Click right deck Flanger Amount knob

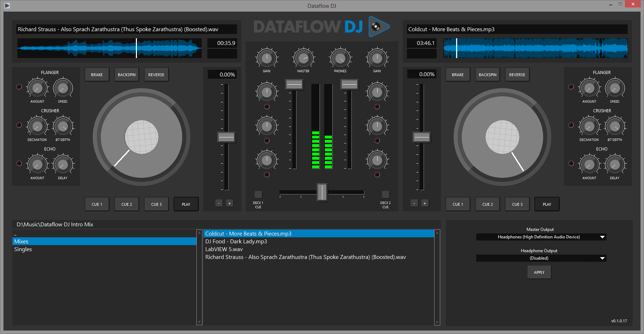point(589,89)
